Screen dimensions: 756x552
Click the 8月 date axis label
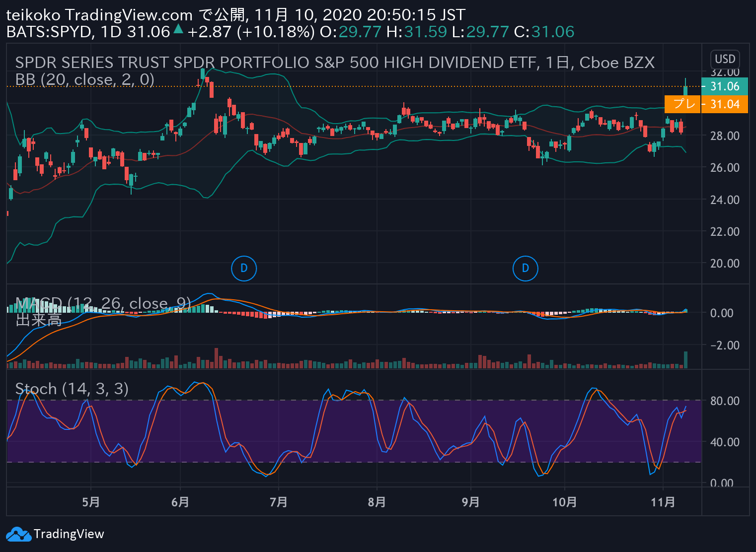point(377,502)
